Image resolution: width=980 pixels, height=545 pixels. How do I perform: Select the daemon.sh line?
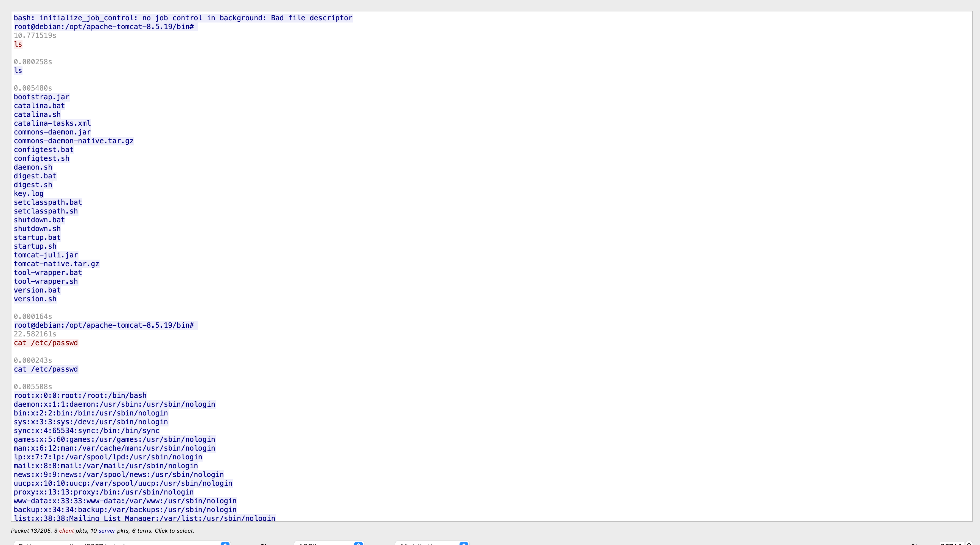(33, 167)
